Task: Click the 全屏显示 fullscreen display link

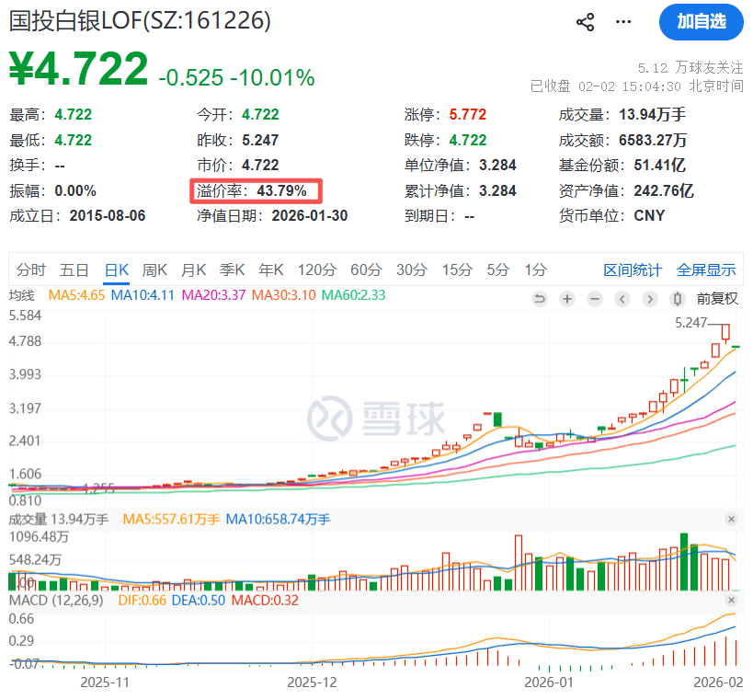Action: tap(706, 270)
